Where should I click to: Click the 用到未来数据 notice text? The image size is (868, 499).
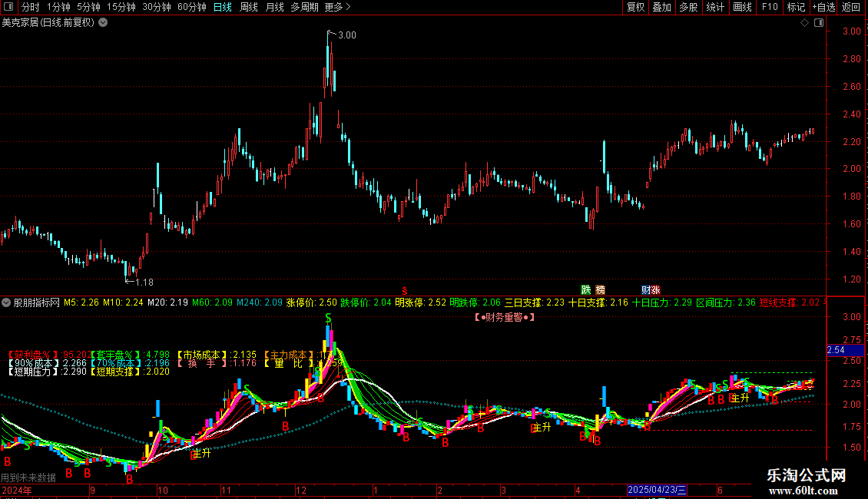(x=28, y=478)
